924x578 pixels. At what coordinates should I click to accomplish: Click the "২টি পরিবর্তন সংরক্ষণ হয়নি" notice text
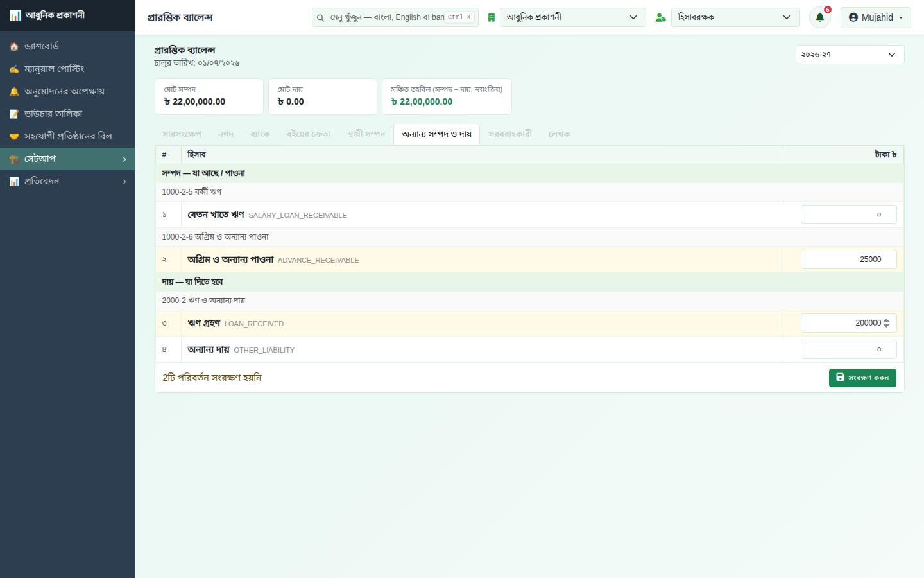click(x=212, y=378)
